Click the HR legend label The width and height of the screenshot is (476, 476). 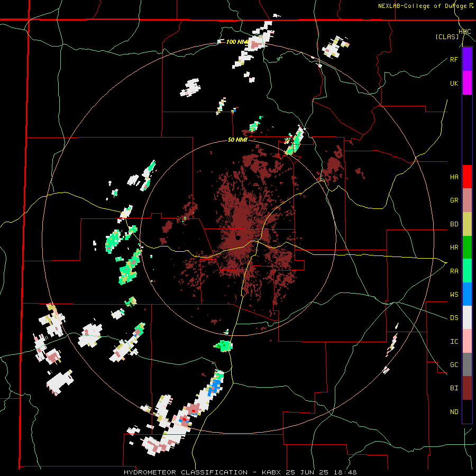[454, 248]
